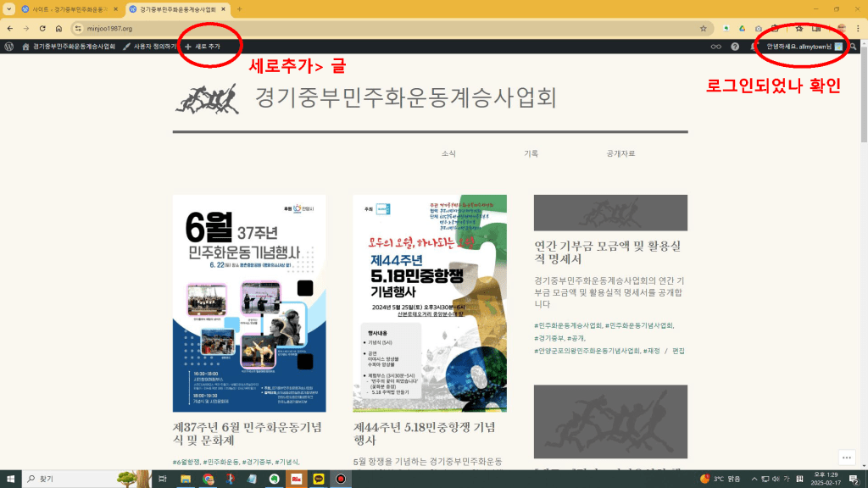
Task: Open the '제44주년 5.18민중항쟁 기념행사' post title
Action: [424, 433]
